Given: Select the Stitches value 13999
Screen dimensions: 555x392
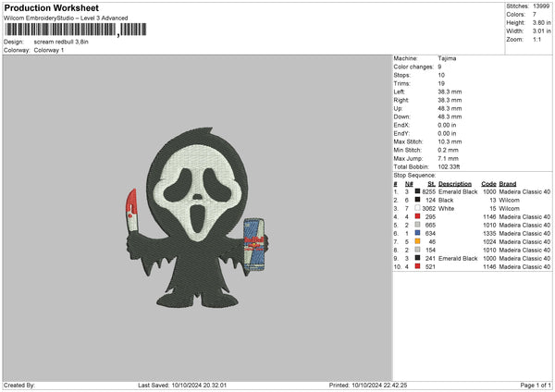Looking at the screenshot, I should (x=541, y=6).
